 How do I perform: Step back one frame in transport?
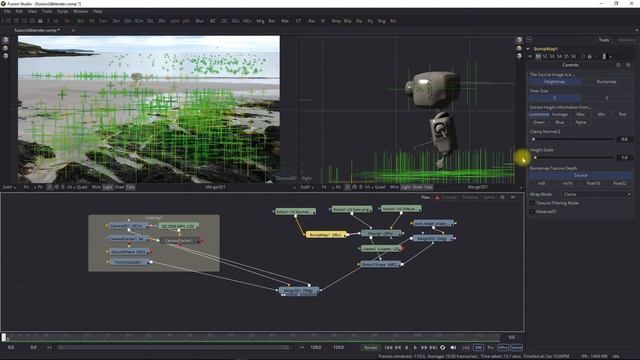click(x=397, y=347)
